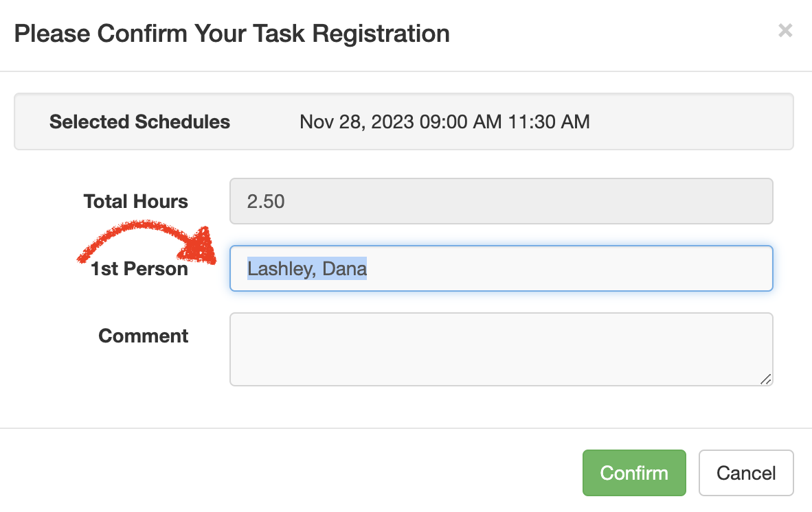The width and height of the screenshot is (812, 512).
Task: Click the "1st Person" label
Action: (139, 268)
